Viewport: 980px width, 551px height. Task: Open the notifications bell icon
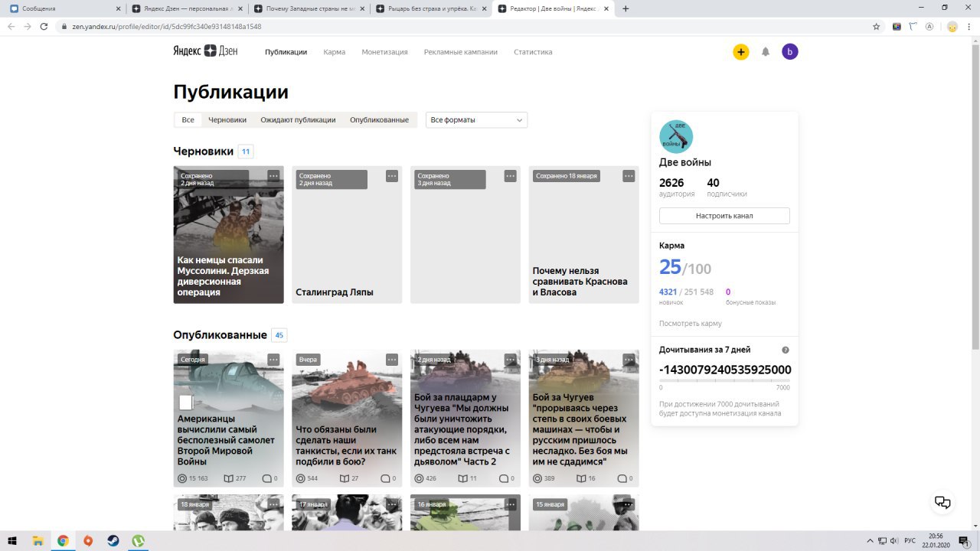765,52
